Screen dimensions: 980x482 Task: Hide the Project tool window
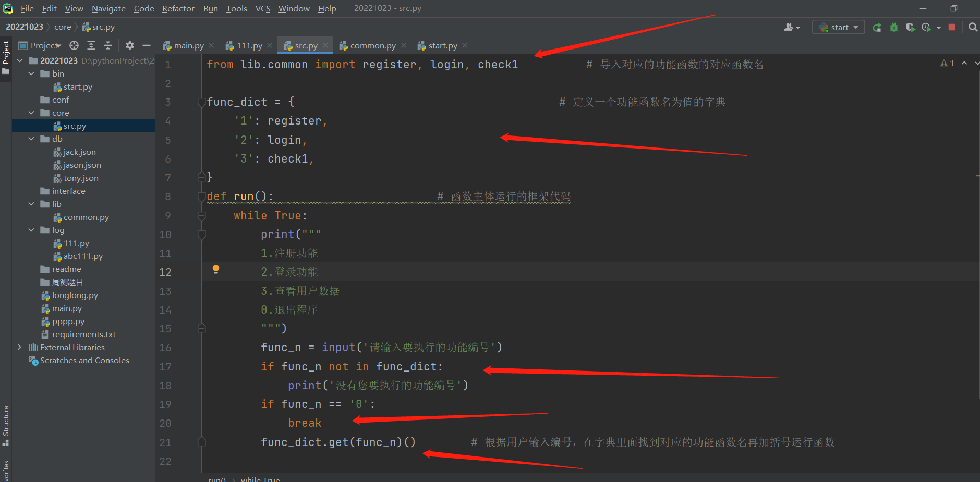tap(147, 45)
